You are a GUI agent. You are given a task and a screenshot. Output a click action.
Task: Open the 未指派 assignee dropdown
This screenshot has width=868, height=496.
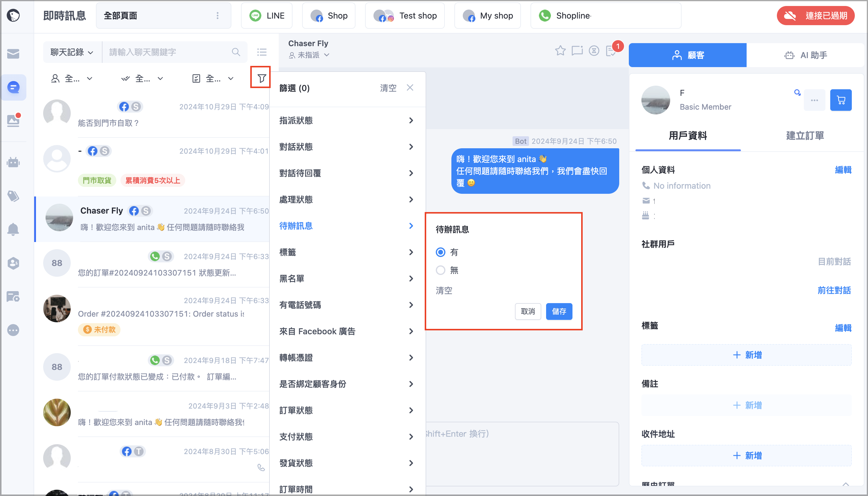(x=309, y=55)
